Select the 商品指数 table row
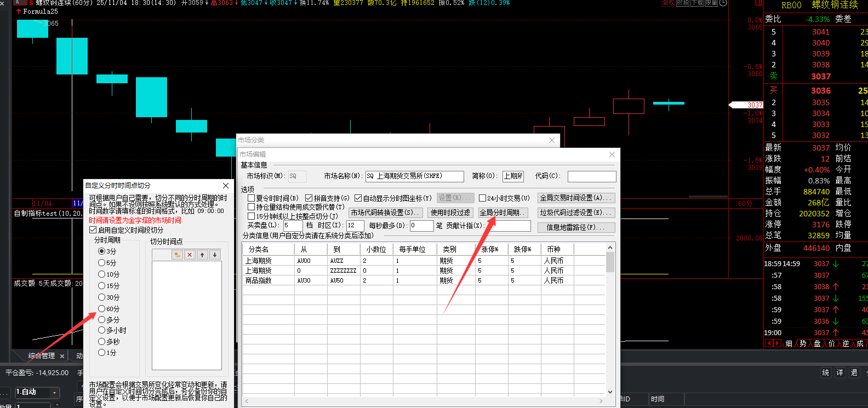Screen dimensions: 868x408 424,280
